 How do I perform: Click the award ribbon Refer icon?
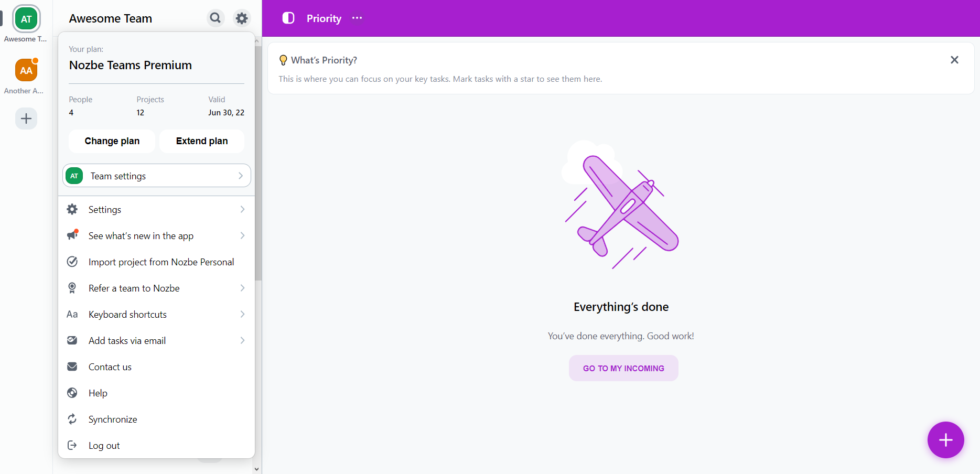[x=72, y=288]
